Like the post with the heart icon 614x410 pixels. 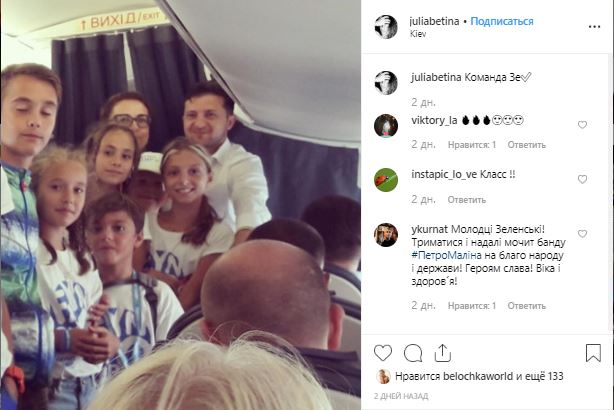click(383, 353)
